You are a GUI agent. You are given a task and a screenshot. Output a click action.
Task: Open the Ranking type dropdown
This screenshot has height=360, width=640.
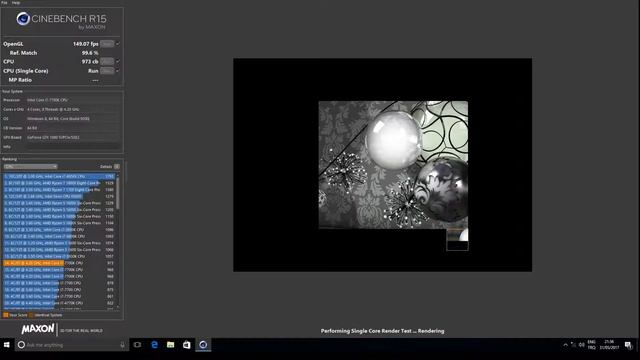pyautogui.click(x=31, y=167)
